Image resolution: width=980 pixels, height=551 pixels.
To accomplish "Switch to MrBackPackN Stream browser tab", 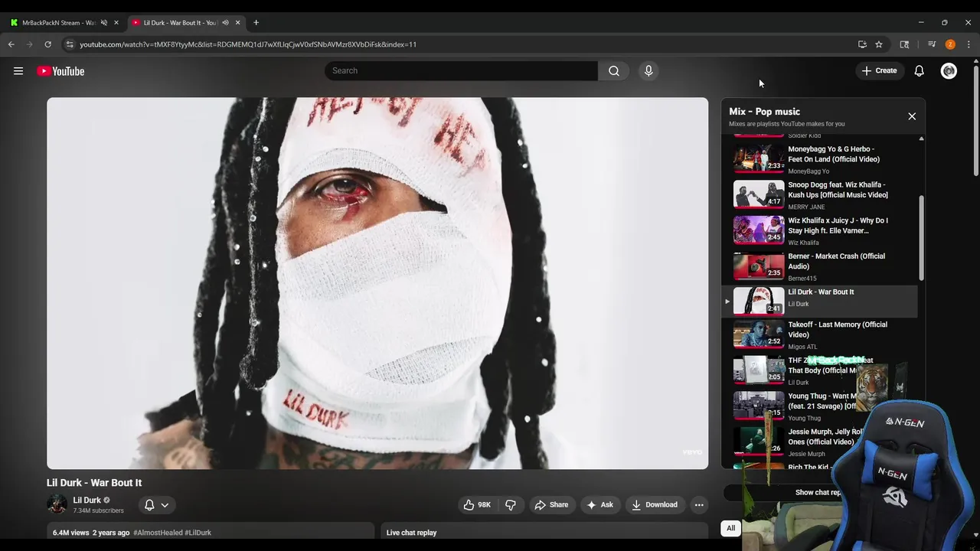I will pos(58,22).
